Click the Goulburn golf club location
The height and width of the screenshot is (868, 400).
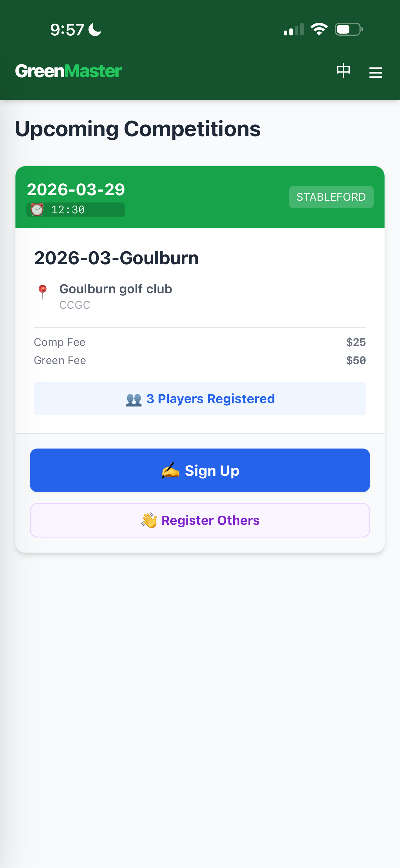116,289
